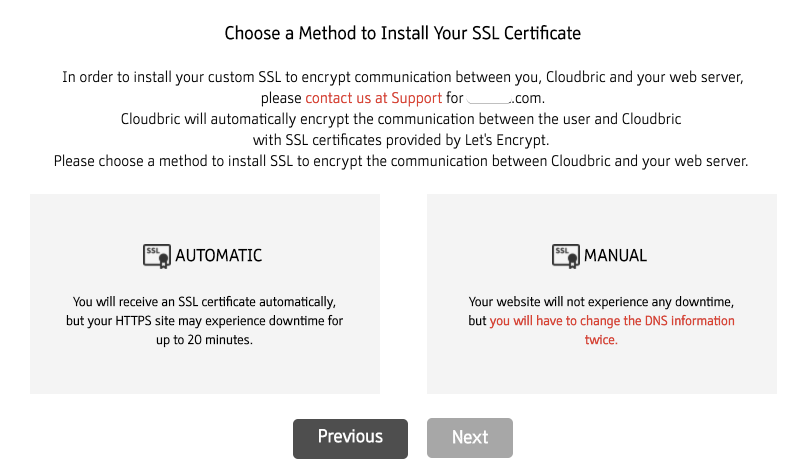This screenshot has height=475, width=805.
Task: Click the AUTOMATIC option title text
Action: click(218, 256)
